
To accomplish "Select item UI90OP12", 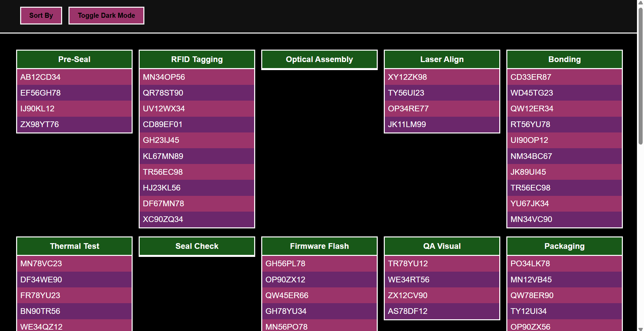I will (564, 140).
